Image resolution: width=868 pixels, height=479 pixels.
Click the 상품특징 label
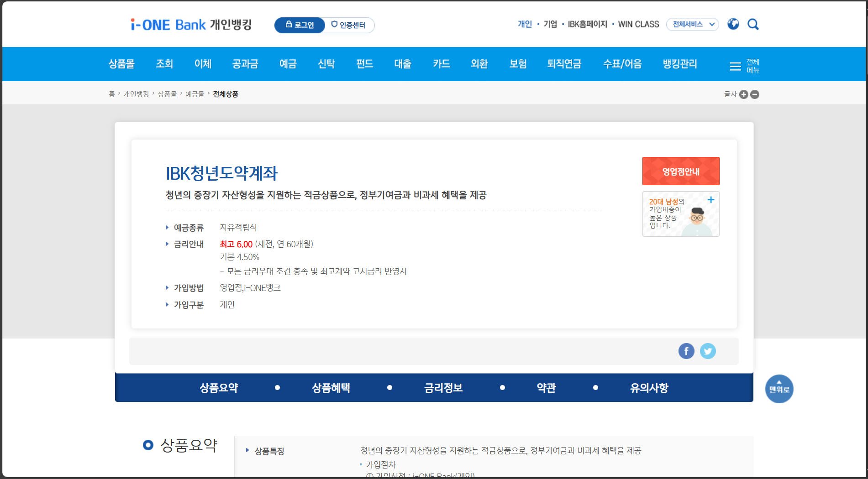point(269,451)
